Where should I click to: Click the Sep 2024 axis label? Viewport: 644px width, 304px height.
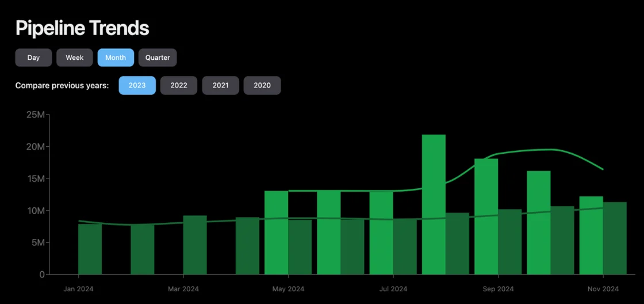pos(498,289)
